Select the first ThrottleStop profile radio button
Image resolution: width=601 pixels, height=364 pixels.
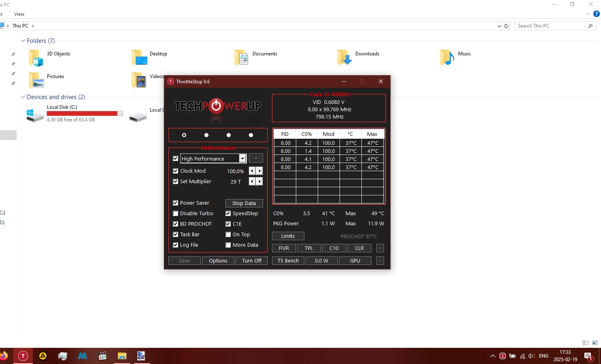point(184,135)
